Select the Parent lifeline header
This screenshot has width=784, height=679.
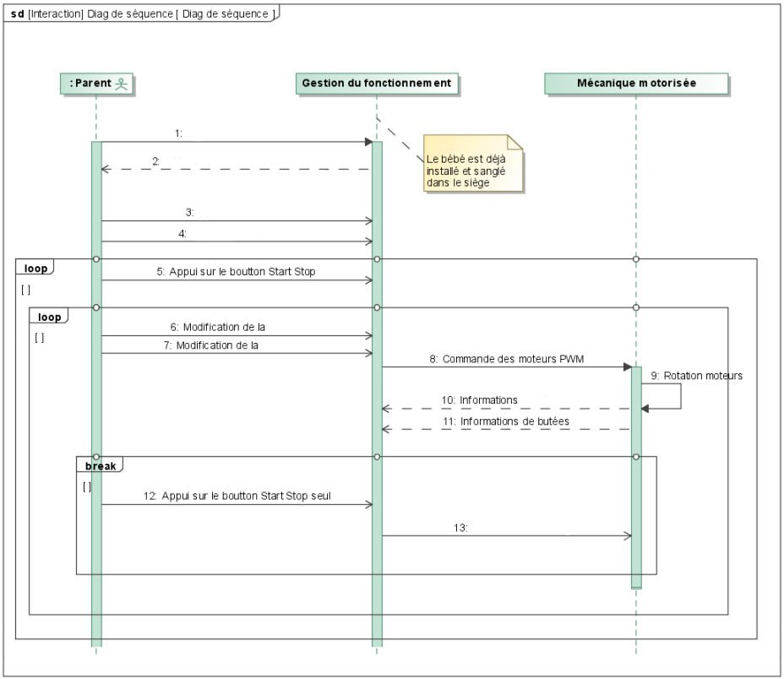click(x=96, y=84)
